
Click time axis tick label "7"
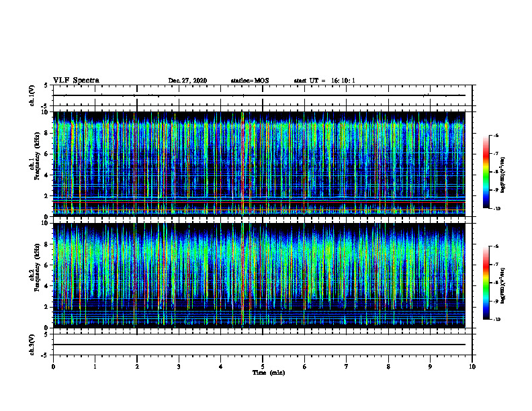tap(347, 367)
